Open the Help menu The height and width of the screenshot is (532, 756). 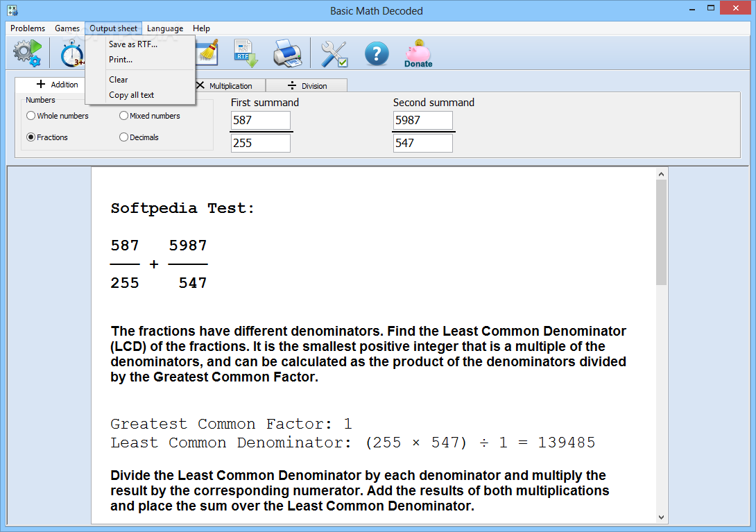click(x=201, y=28)
